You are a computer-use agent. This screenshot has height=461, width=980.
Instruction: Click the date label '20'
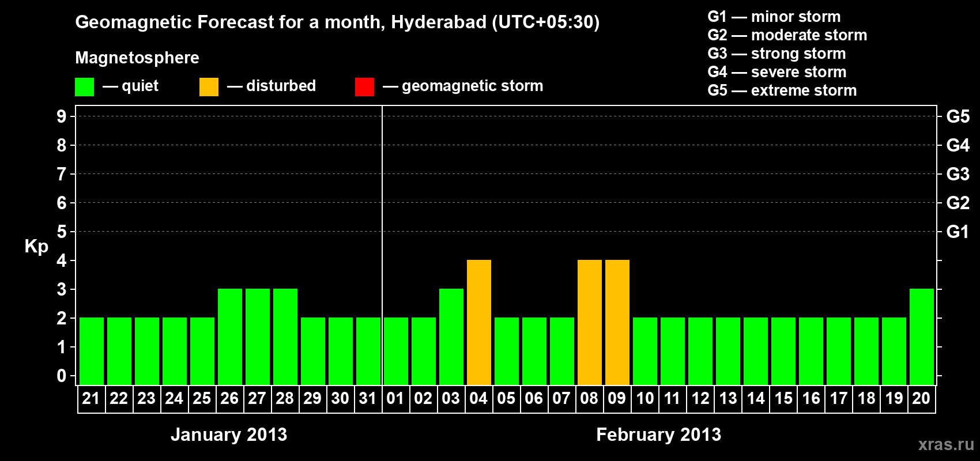click(x=921, y=399)
